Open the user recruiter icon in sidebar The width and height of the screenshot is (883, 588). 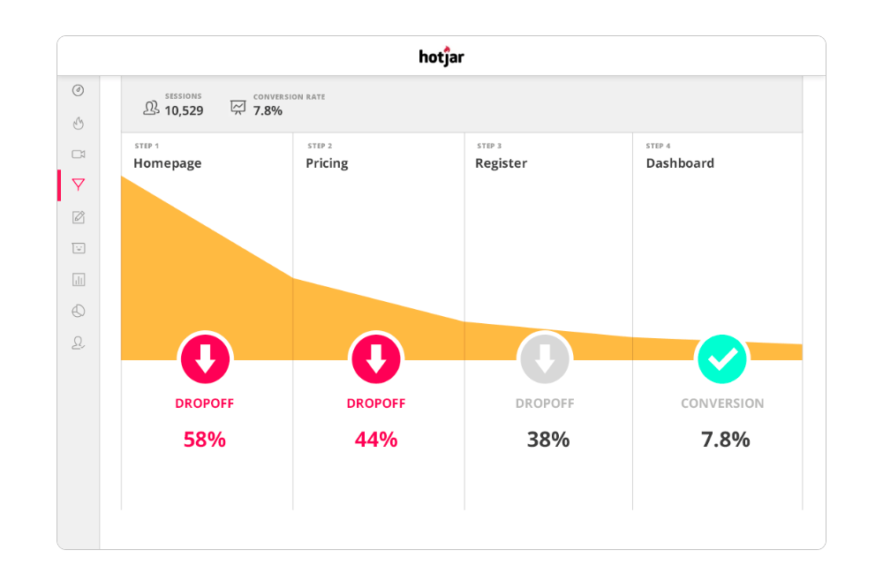click(79, 343)
